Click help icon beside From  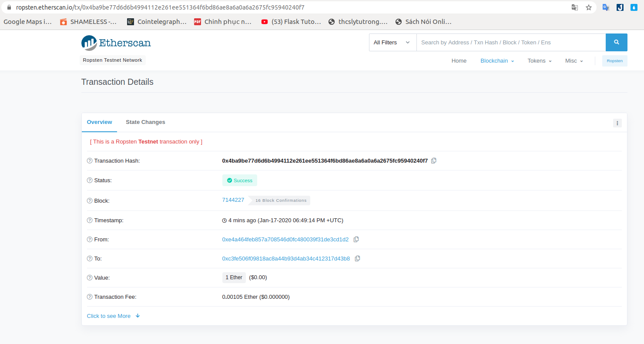(x=90, y=239)
